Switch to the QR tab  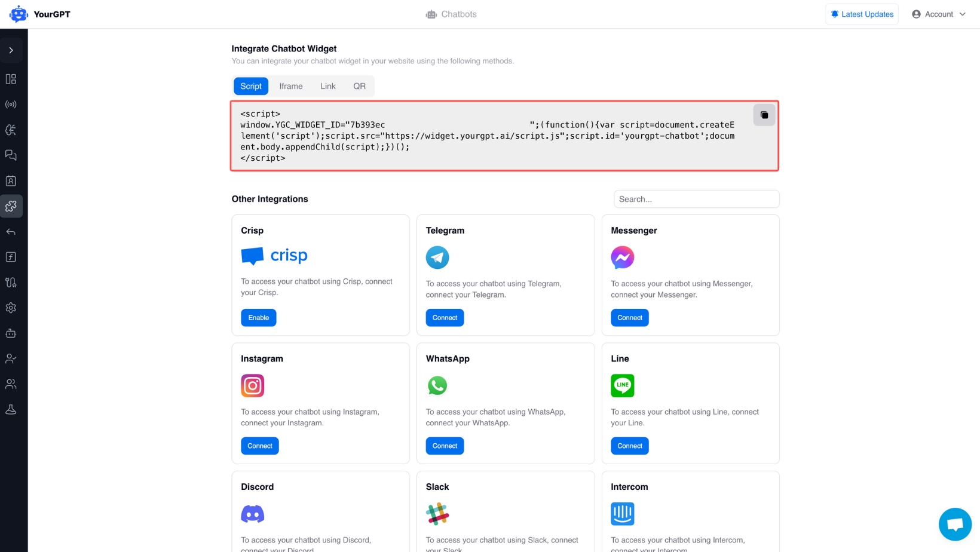coord(359,86)
